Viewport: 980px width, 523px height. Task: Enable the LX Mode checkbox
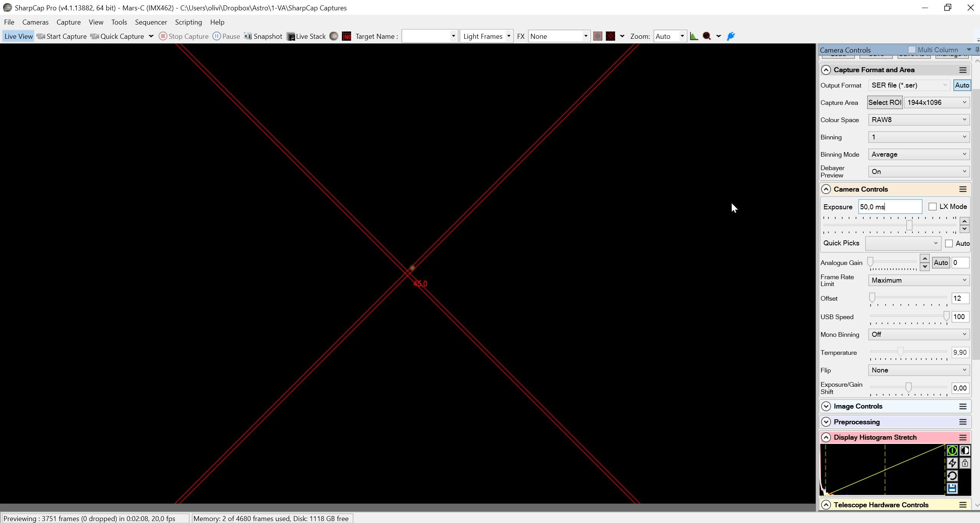[932, 207]
